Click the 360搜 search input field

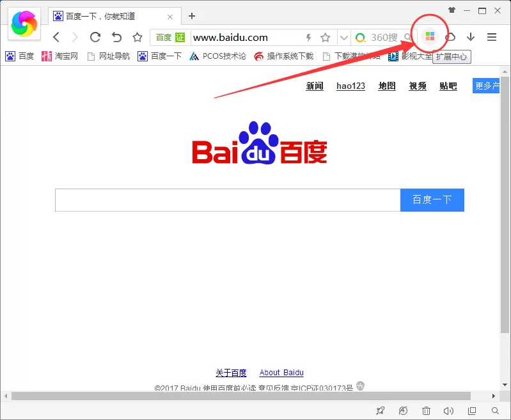(384, 38)
